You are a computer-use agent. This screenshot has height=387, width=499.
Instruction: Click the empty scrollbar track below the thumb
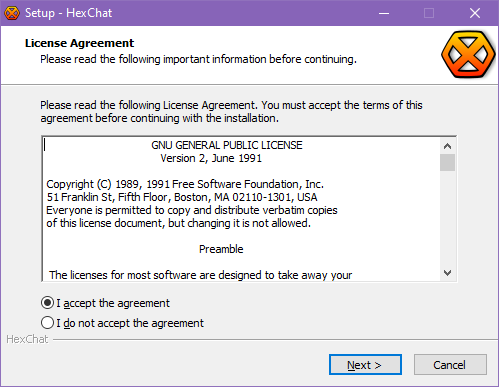447,218
